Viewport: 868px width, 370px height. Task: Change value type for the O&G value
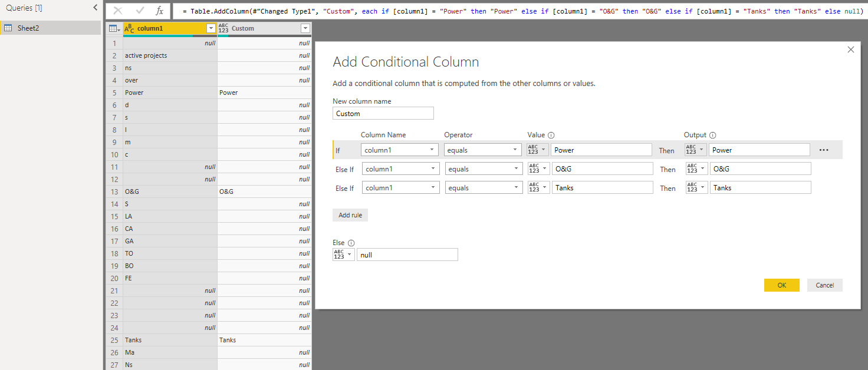click(539, 169)
